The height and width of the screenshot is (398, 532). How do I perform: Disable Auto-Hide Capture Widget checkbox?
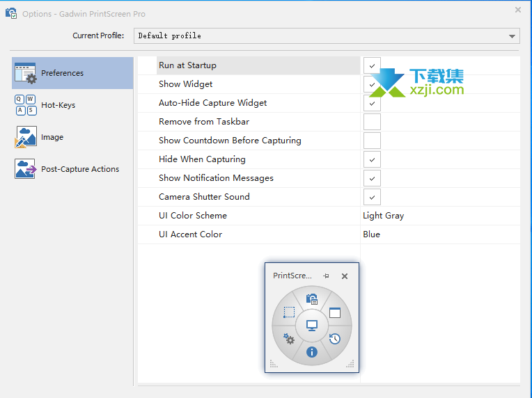372,104
